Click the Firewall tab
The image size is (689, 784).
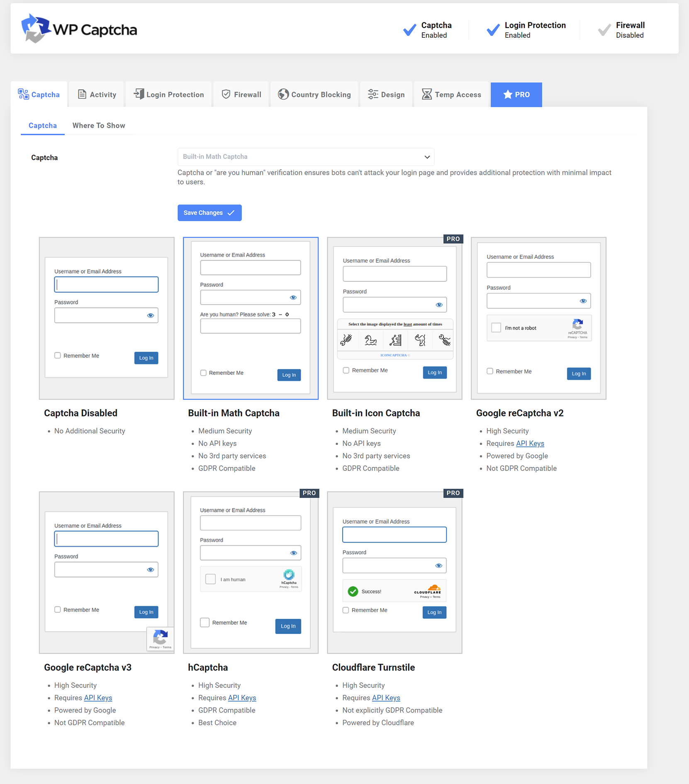[x=241, y=94]
